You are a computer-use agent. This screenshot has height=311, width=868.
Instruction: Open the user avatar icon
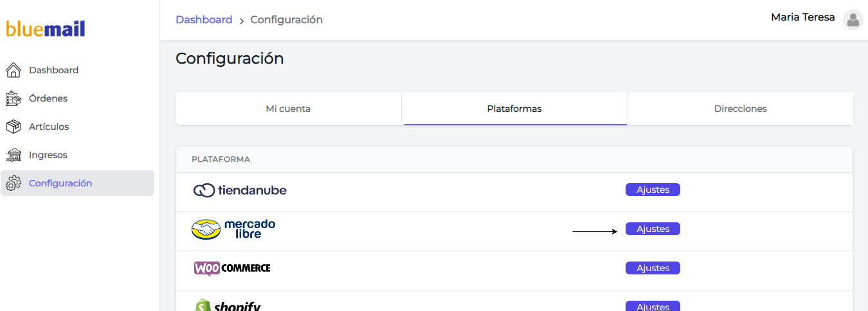pos(853,20)
